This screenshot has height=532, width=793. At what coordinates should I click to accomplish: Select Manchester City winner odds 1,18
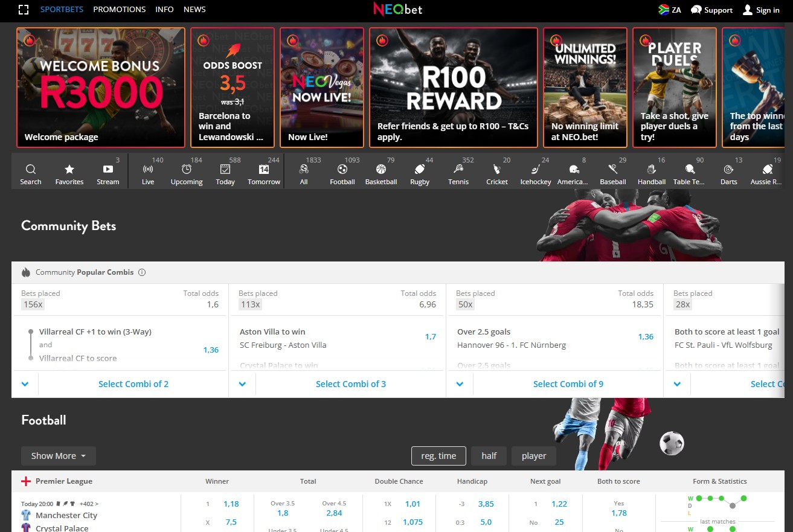pos(231,504)
